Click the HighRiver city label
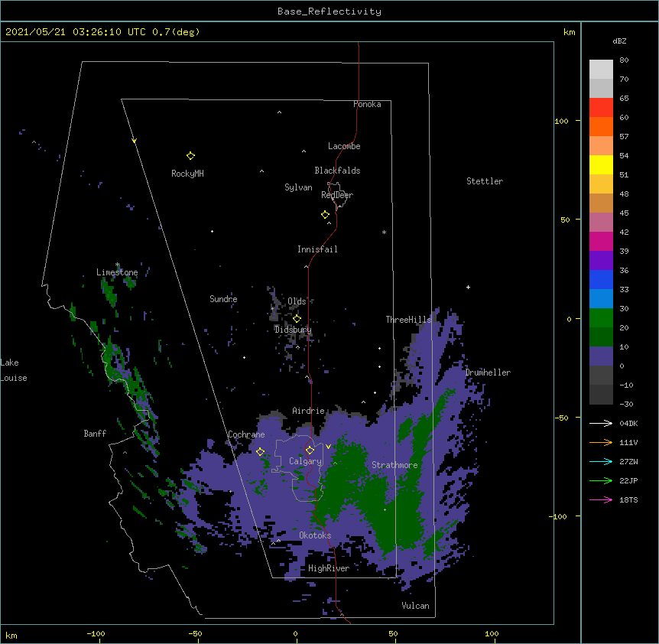 [329, 568]
